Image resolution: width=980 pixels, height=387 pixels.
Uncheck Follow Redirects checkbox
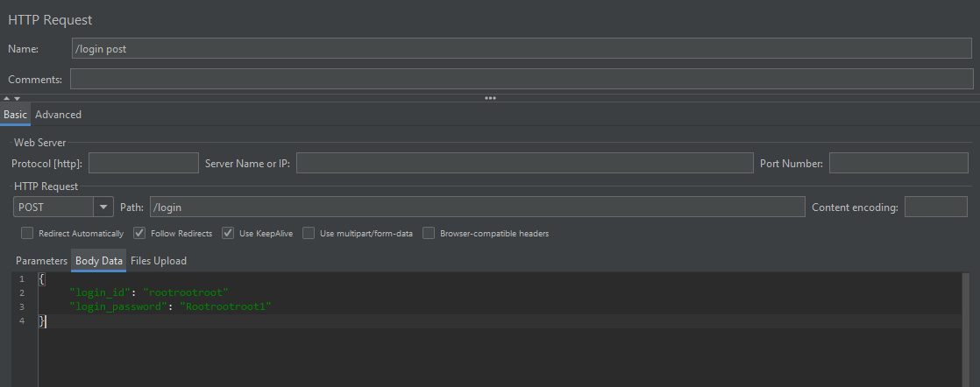tap(139, 233)
